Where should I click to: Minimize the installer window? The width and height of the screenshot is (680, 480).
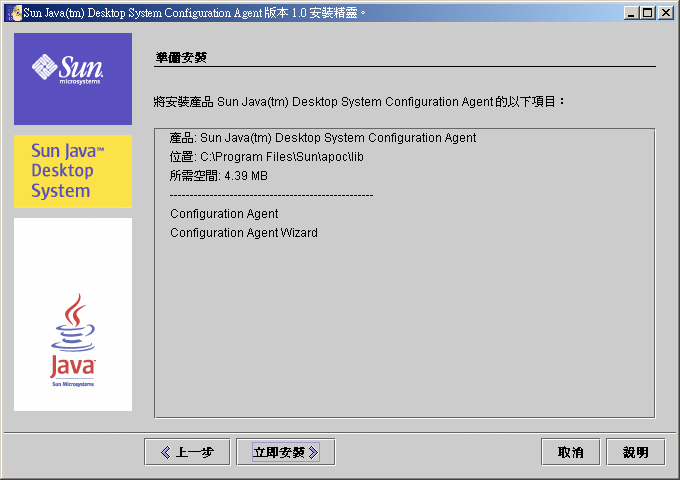[631, 13]
